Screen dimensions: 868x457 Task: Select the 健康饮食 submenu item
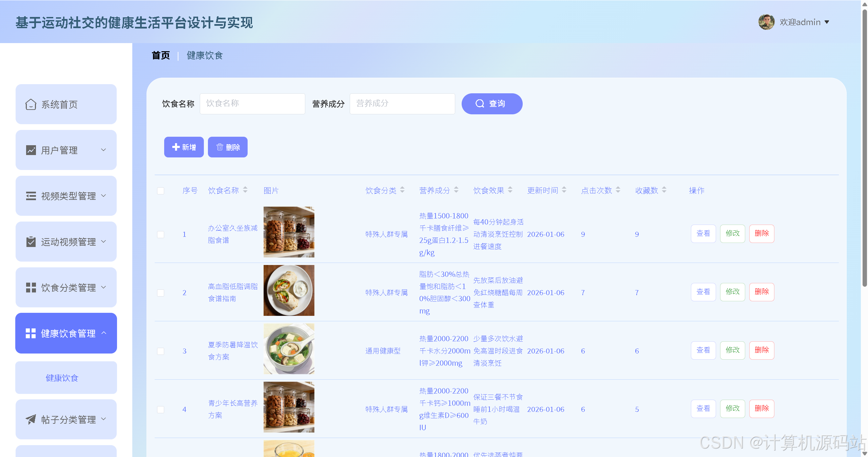(66, 378)
